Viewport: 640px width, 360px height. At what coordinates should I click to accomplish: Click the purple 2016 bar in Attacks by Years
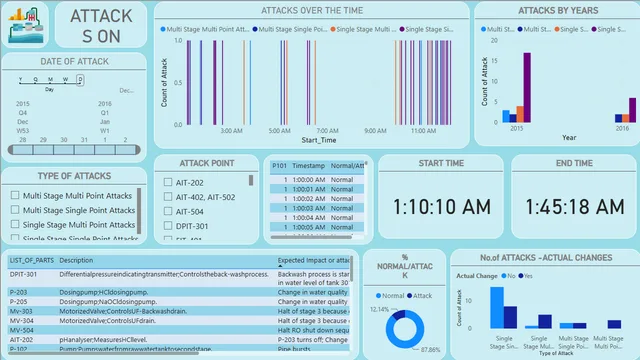(x=632, y=110)
